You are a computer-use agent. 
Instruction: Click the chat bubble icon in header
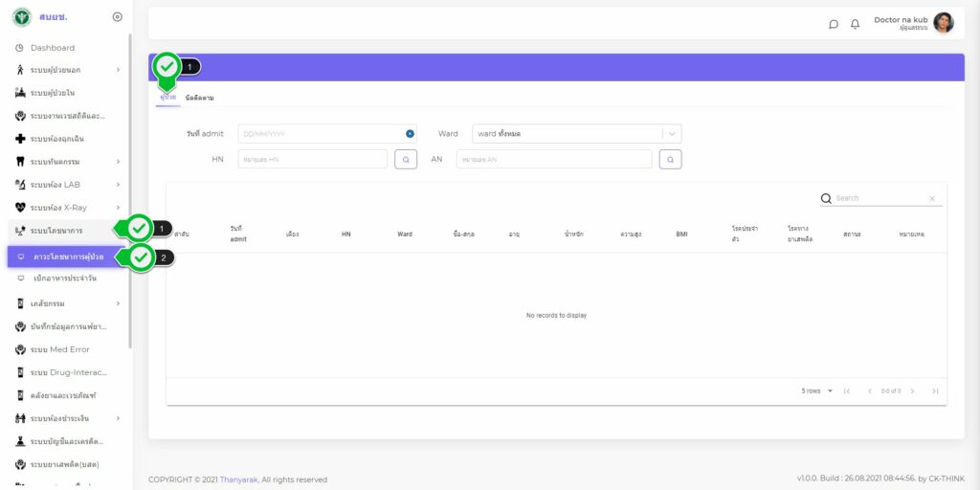click(834, 24)
